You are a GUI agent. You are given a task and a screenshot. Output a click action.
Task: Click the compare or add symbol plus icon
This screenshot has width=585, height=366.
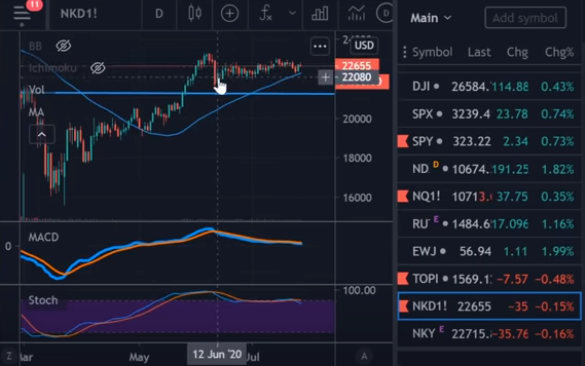coord(229,14)
